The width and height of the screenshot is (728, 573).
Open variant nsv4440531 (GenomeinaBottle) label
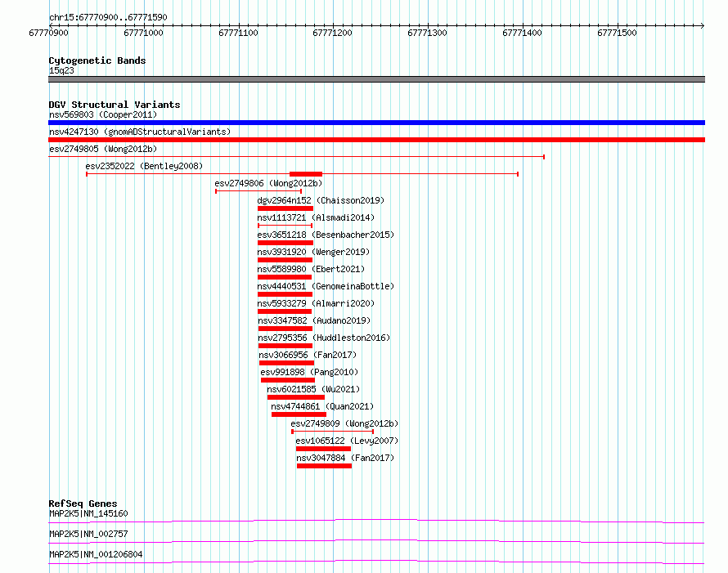coord(326,286)
